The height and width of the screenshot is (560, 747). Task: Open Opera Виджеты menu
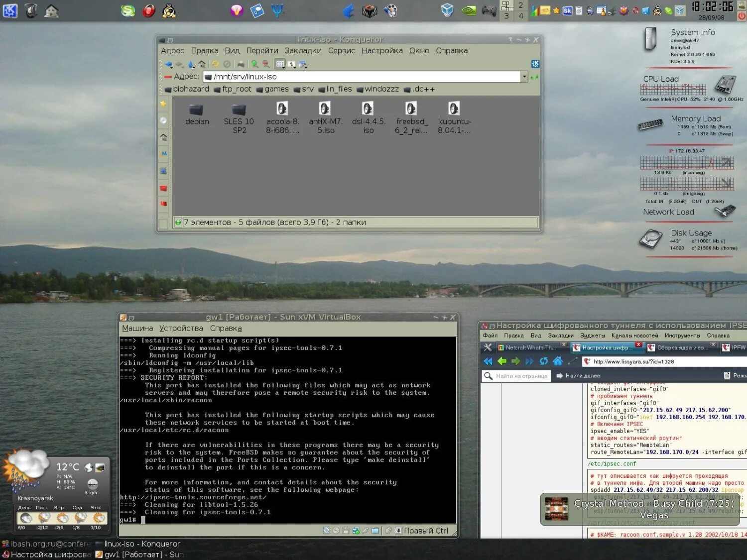pos(592,336)
